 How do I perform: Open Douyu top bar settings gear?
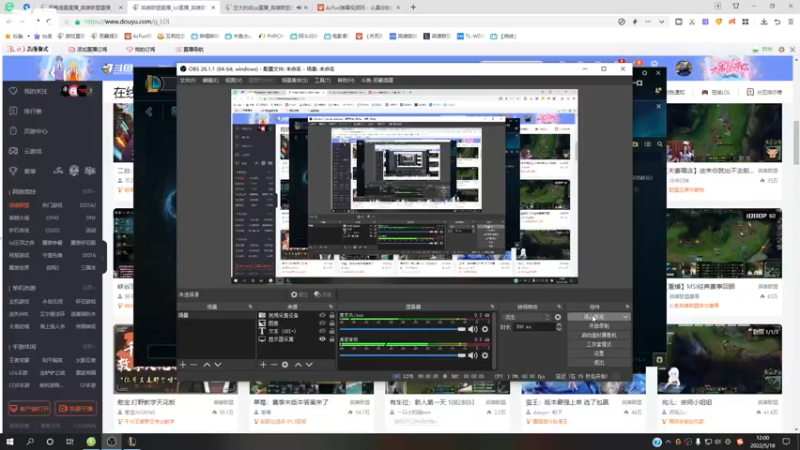coord(781,49)
